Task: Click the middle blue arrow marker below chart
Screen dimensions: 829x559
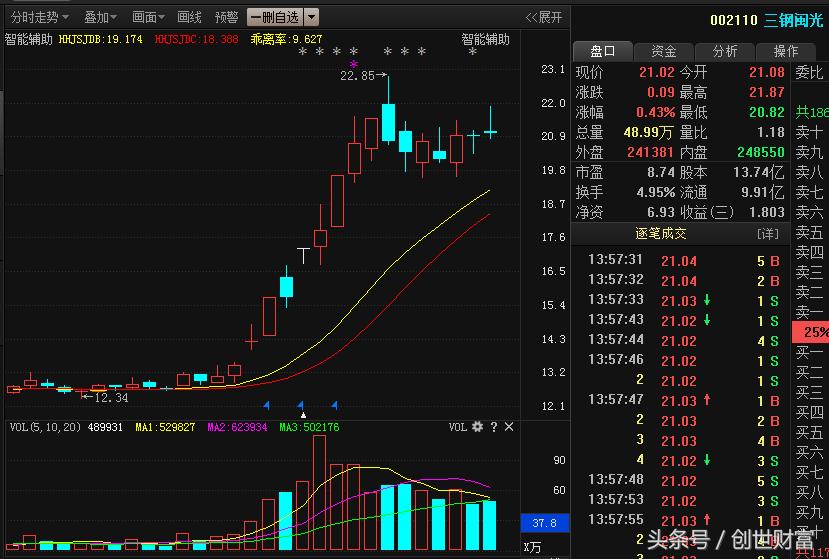Action: [x=300, y=406]
